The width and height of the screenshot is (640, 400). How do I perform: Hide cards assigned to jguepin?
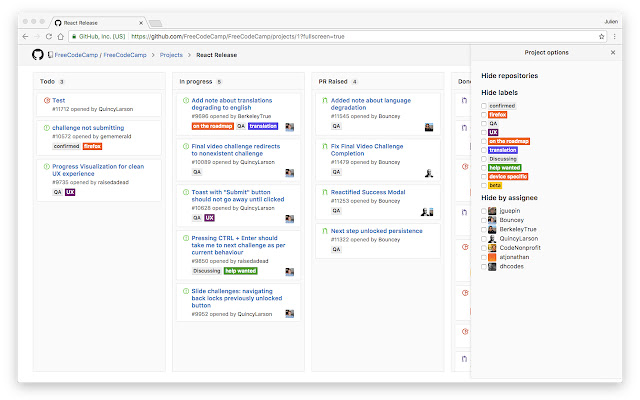tap(484, 211)
